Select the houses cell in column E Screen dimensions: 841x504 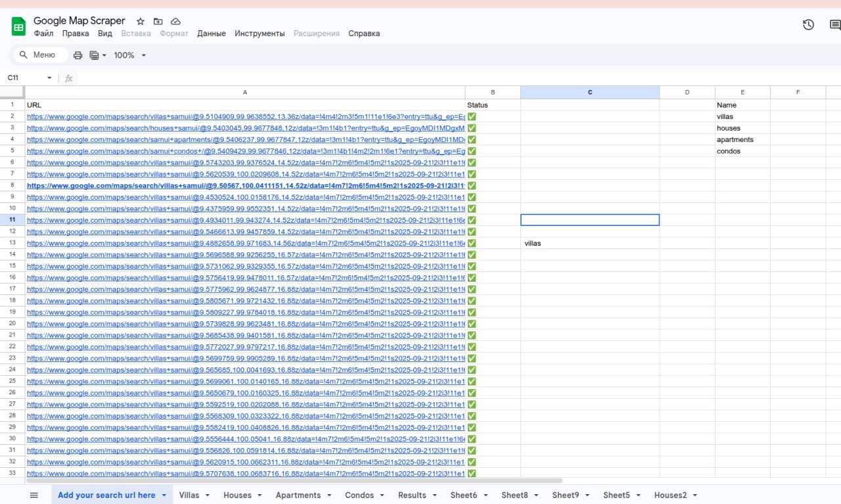[x=742, y=128]
